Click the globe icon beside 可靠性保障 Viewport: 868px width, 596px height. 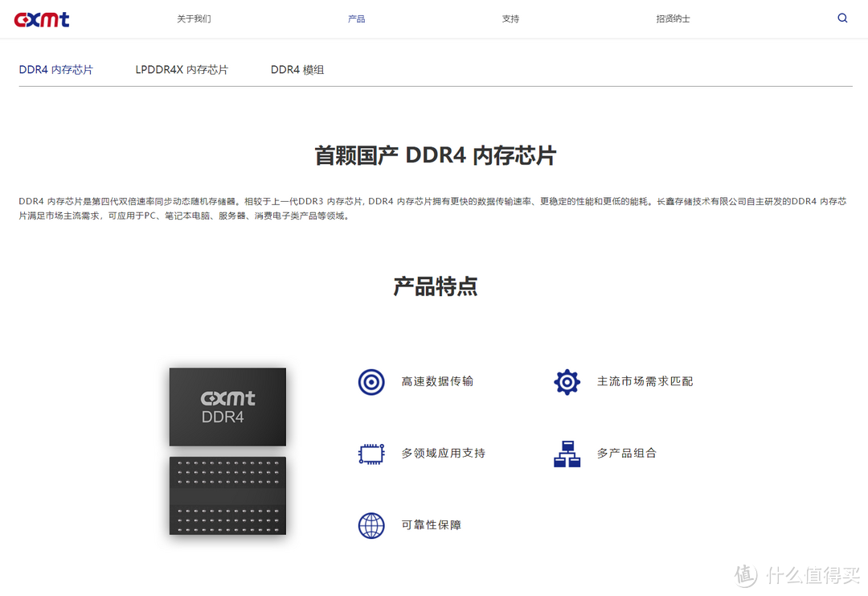[371, 524]
